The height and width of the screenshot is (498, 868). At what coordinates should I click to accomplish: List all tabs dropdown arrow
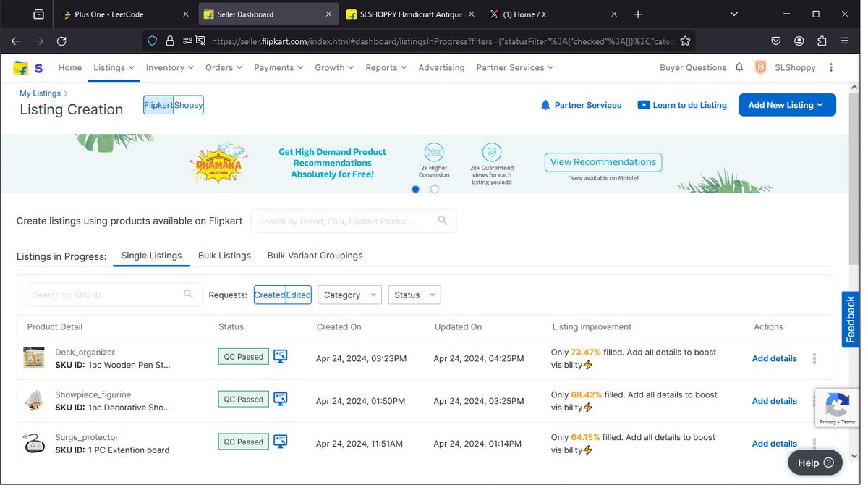pyautogui.click(x=736, y=14)
